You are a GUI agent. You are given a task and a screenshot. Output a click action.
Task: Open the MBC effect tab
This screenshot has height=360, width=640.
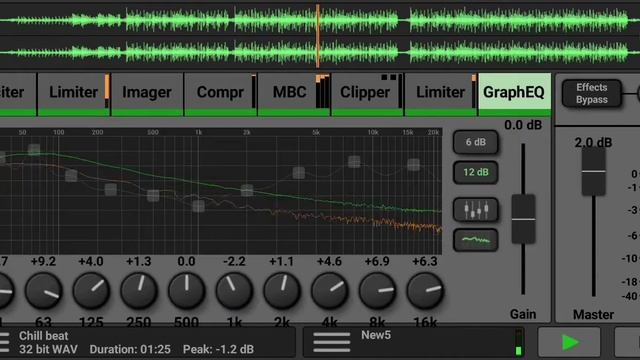(x=293, y=93)
